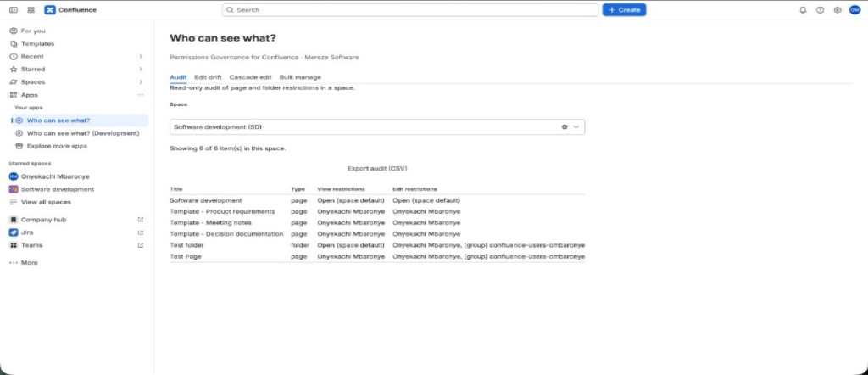868x375 pixels.
Task: Switch to the Bulk manage tab
Action: [300, 77]
